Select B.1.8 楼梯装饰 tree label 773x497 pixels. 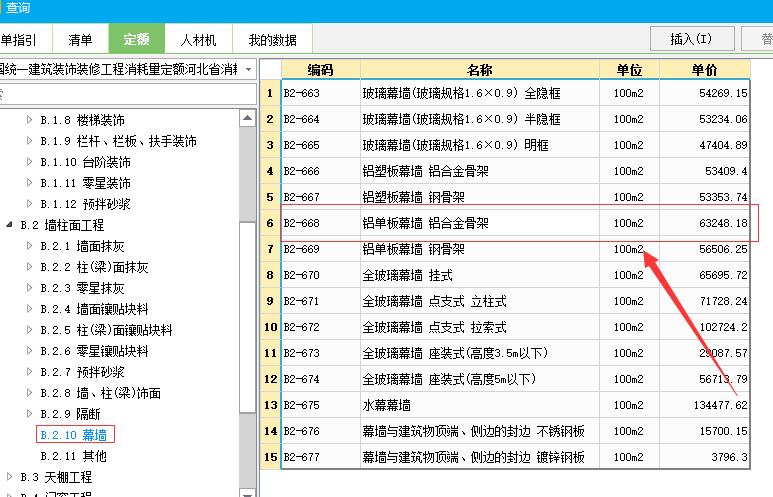click(82, 120)
